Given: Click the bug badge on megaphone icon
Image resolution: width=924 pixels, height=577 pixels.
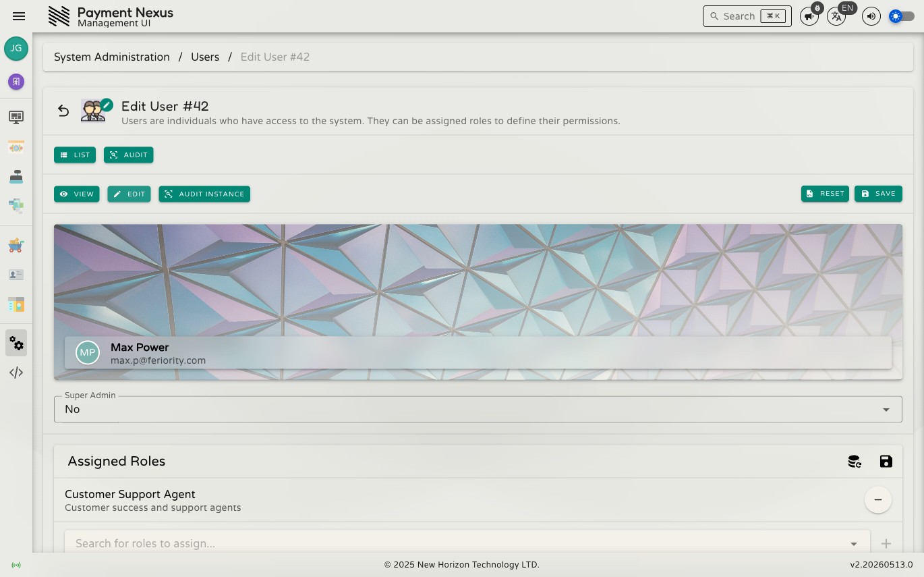Looking at the screenshot, I should (x=817, y=8).
